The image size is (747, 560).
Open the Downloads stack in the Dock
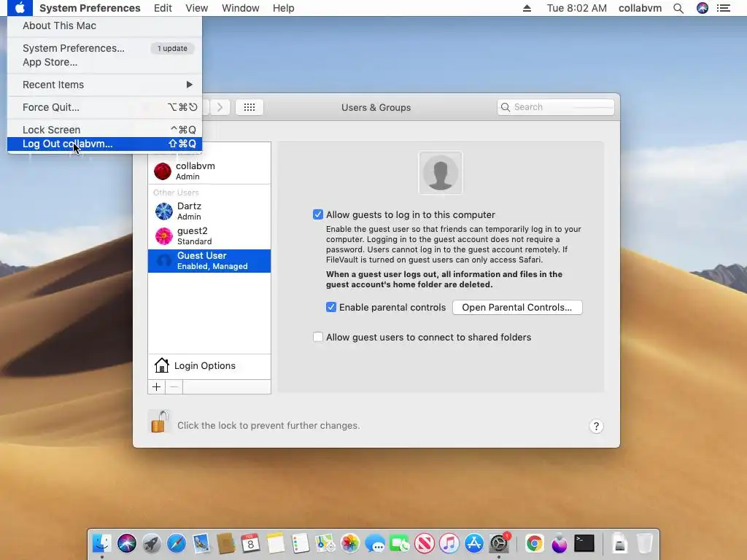[619, 543]
